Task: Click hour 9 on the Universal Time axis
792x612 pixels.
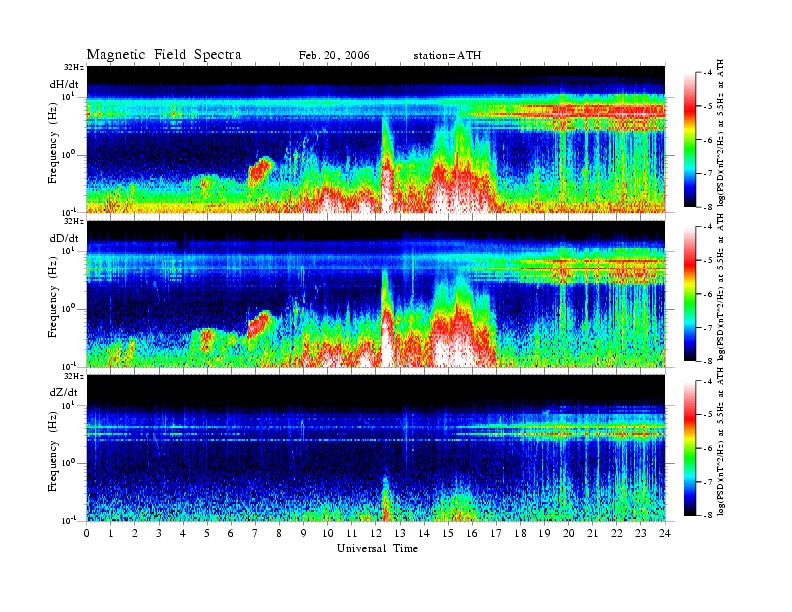Action: click(304, 533)
